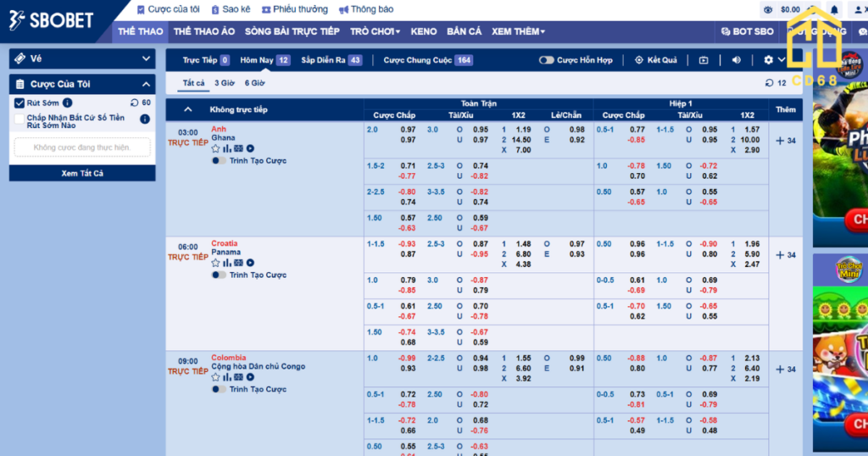
Task: Click the sound speaker icon
Action: [737, 60]
